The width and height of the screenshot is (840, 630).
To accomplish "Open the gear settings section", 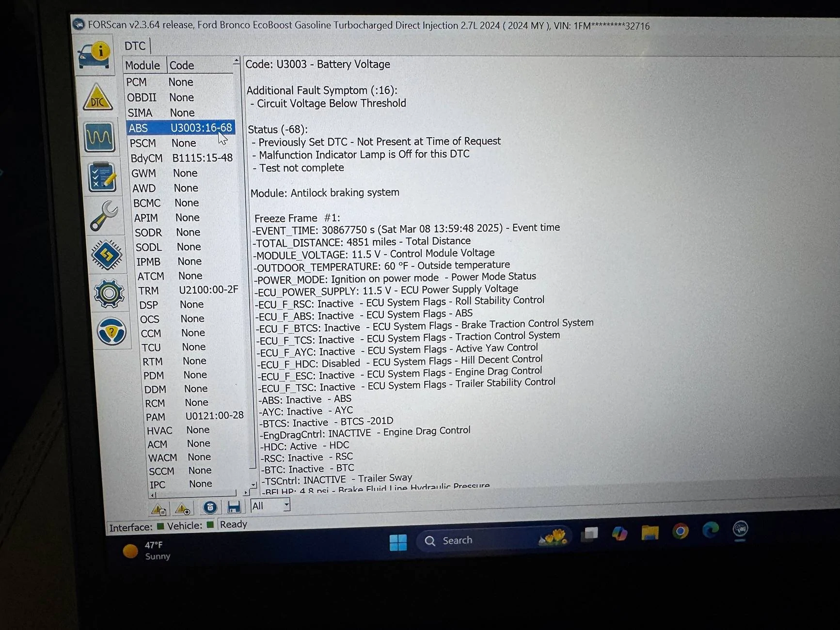I will click(x=109, y=294).
